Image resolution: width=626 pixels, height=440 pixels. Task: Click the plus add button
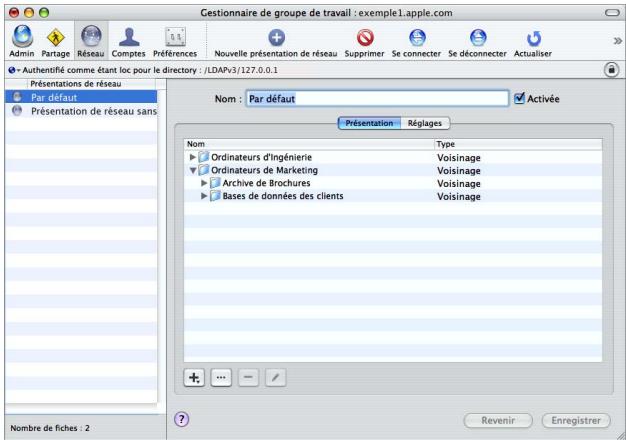(x=194, y=377)
